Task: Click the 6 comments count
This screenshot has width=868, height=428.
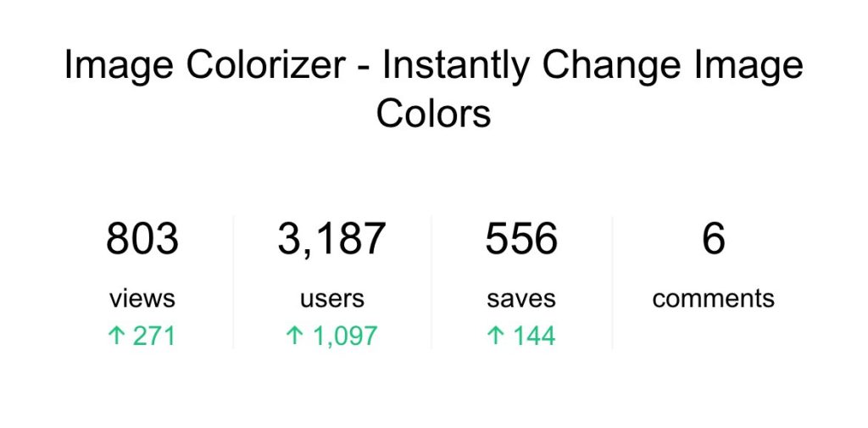Action: coord(713,240)
